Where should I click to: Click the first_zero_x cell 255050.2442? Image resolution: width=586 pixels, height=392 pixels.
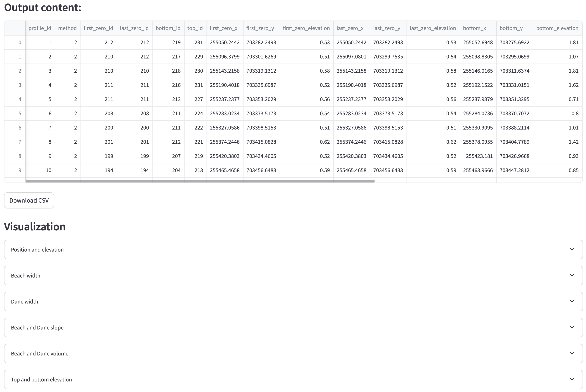225,42
